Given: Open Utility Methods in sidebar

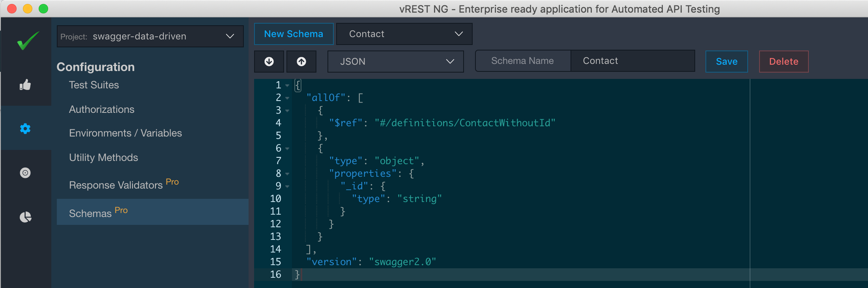Looking at the screenshot, I should point(103,157).
